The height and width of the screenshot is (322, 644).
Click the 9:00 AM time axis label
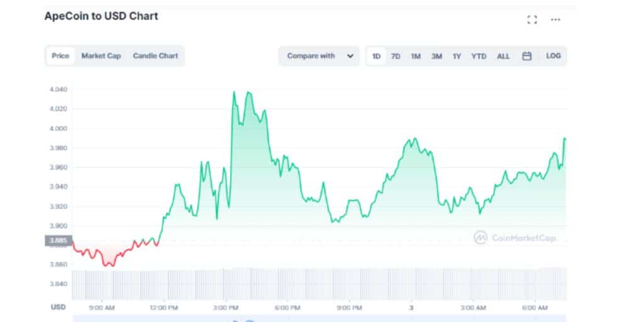(x=101, y=308)
